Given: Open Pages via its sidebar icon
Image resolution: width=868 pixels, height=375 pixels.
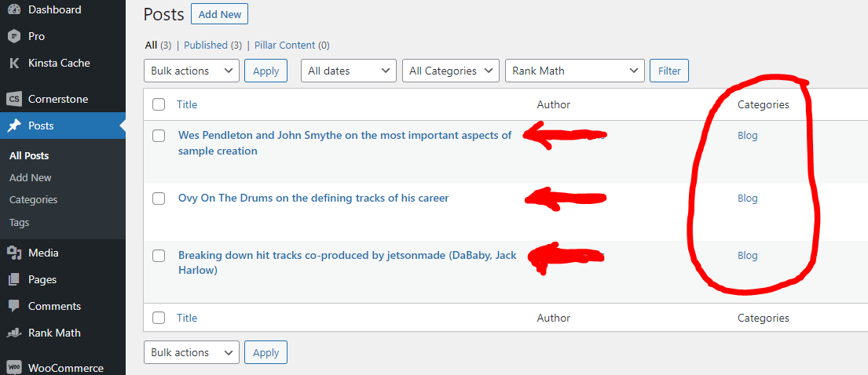Looking at the screenshot, I should (x=14, y=279).
